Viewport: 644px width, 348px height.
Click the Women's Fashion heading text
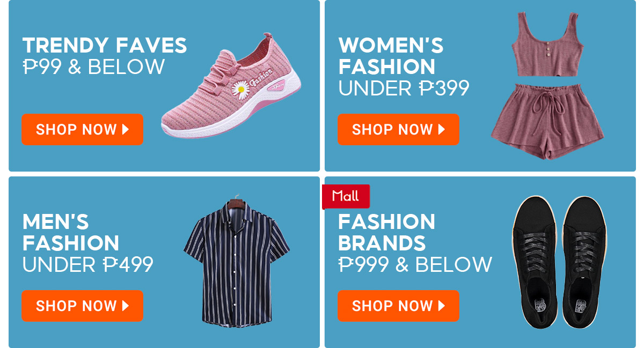click(x=391, y=56)
